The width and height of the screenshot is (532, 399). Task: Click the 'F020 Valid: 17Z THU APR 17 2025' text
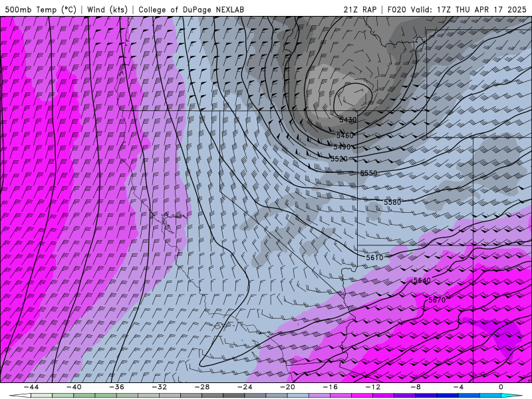[x=457, y=9]
